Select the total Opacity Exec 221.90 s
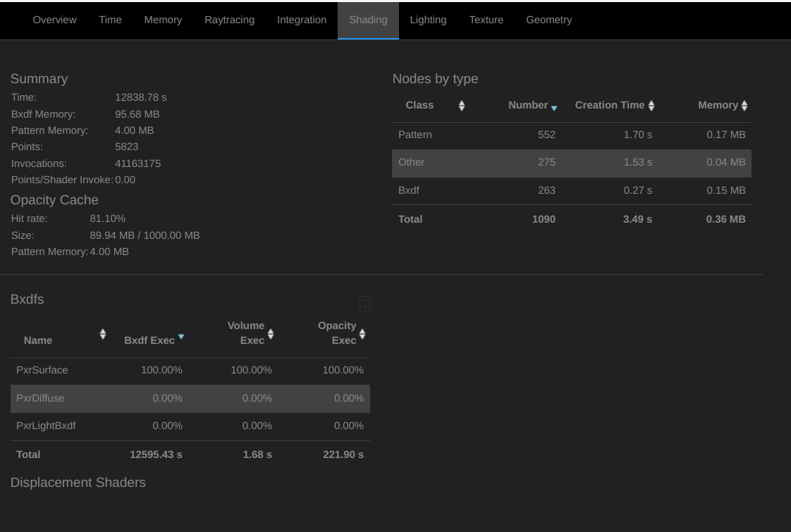 tap(343, 455)
